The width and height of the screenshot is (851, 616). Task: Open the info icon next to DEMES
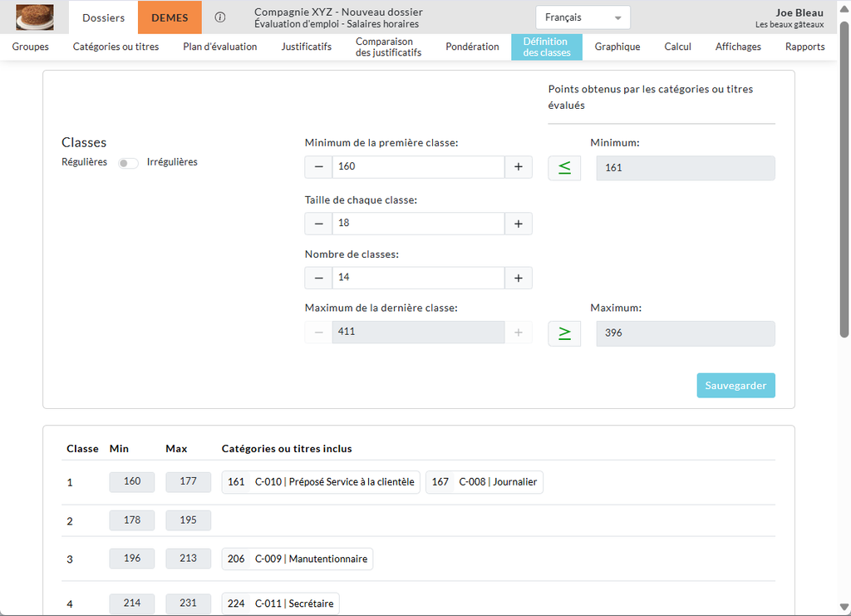pyautogui.click(x=219, y=17)
